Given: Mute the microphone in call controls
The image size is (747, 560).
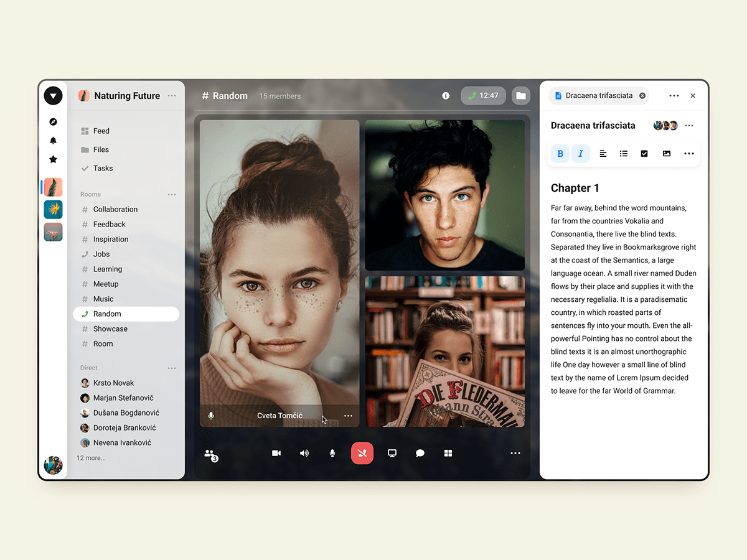Looking at the screenshot, I should 332,453.
